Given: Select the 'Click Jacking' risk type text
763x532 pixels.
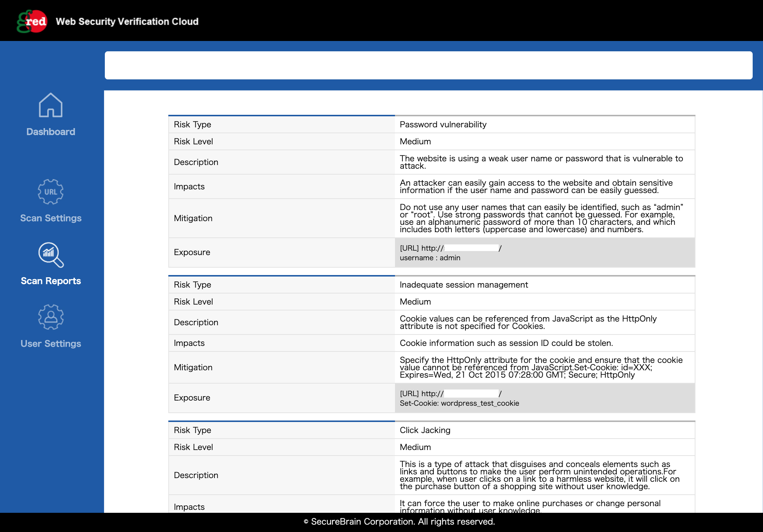Looking at the screenshot, I should point(425,430).
